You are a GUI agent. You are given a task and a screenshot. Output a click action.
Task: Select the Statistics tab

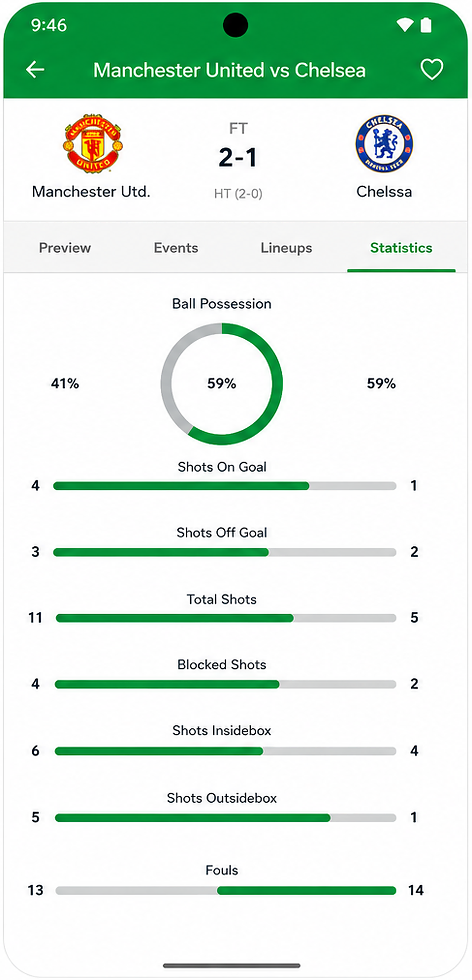point(401,248)
